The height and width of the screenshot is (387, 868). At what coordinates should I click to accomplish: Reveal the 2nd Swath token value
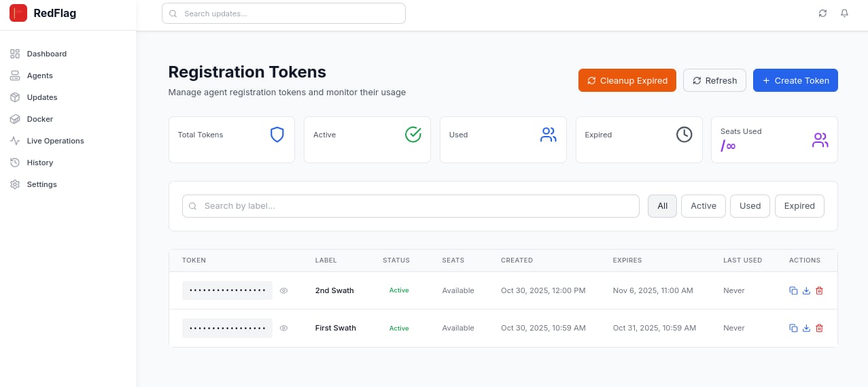pyautogui.click(x=284, y=291)
